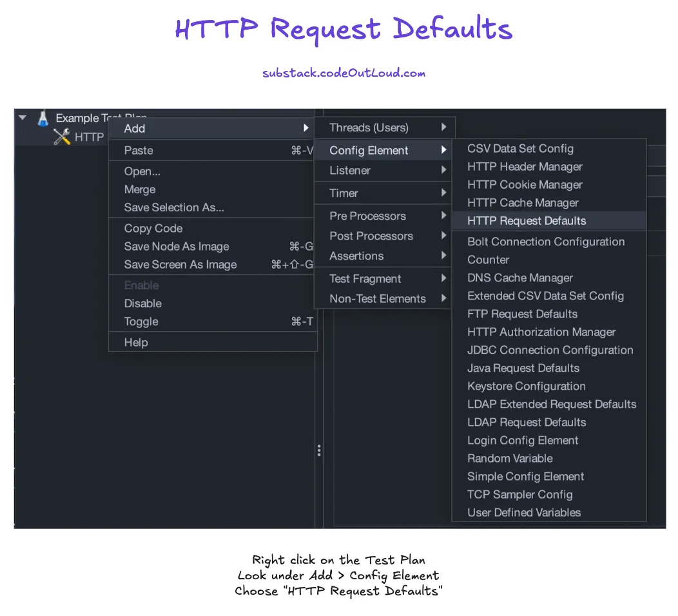Viewport: 678px width, 616px height.
Task: Select the HTTP tree node
Action: click(x=89, y=137)
